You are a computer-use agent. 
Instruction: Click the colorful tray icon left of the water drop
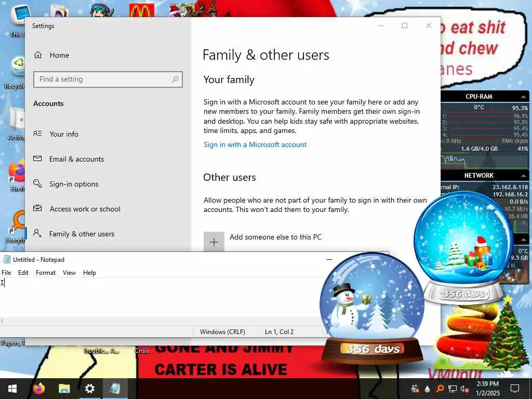pos(415,389)
